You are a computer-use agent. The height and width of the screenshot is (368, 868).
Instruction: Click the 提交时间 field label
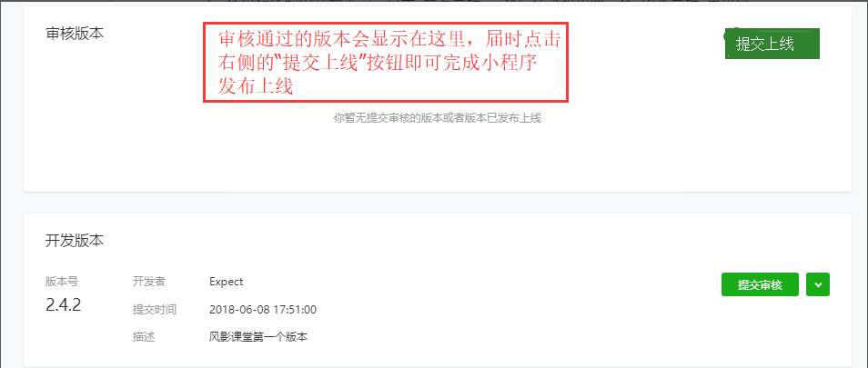click(154, 310)
